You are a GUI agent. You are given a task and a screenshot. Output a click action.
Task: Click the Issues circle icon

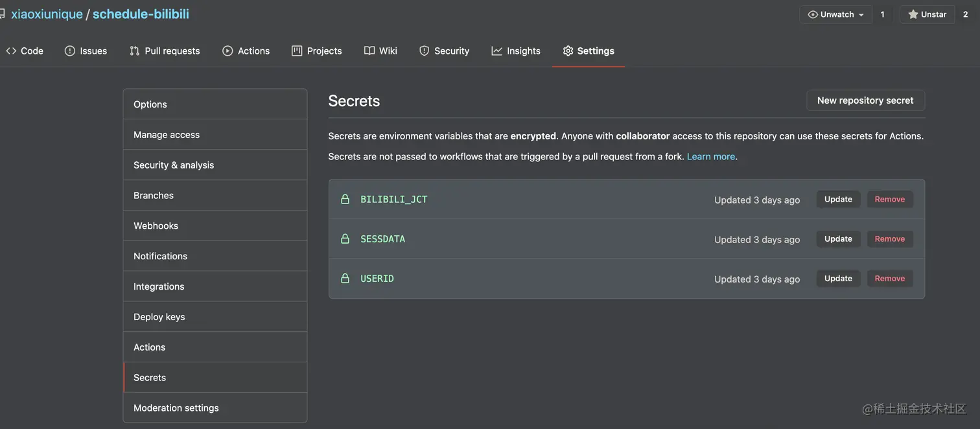(70, 51)
